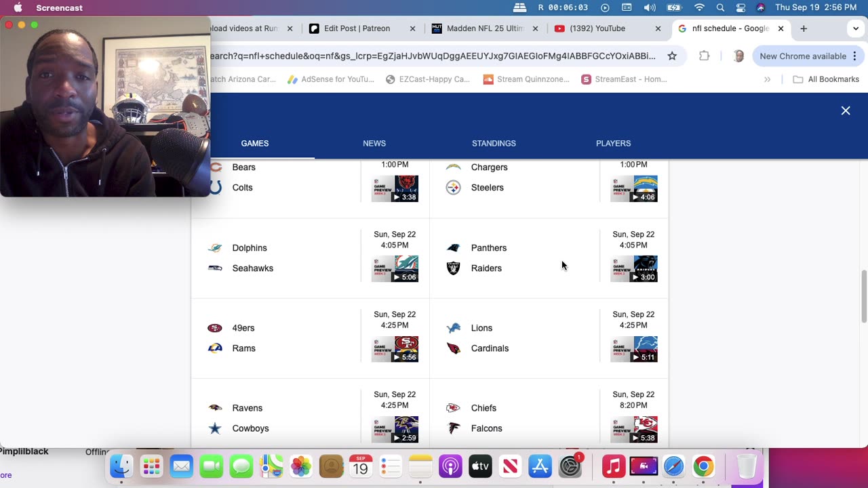
Task: Open Notes app in the dock
Action: pos(420,466)
